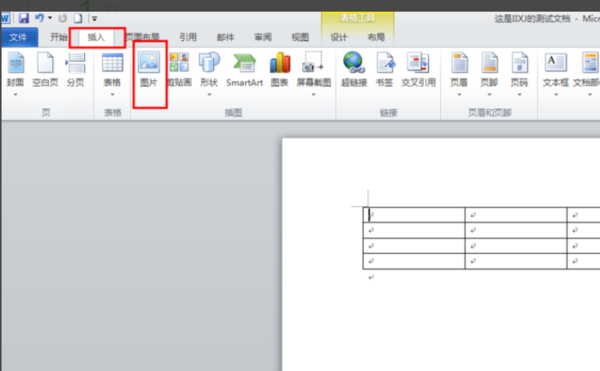Click the first table cell in document
This screenshot has height=371, width=600.
(x=414, y=215)
